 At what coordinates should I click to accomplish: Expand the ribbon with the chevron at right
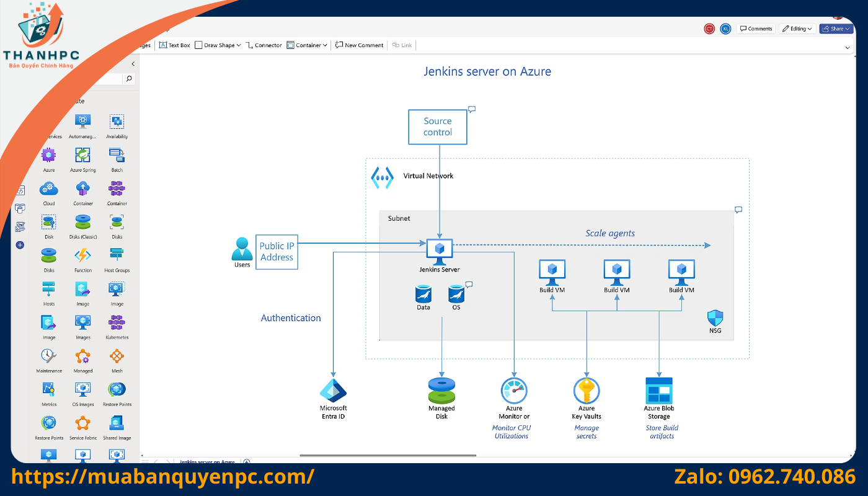848,47
